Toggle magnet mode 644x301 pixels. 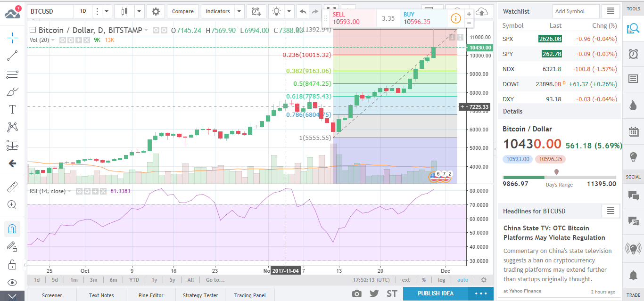click(x=13, y=229)
